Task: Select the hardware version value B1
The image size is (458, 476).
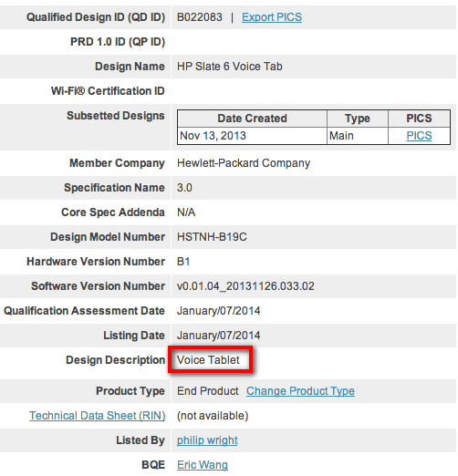Action: (x=183, y=262)
